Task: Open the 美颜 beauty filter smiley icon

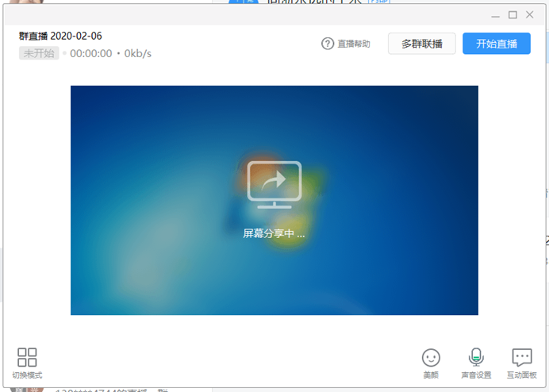Action: [x=431, y=358]
